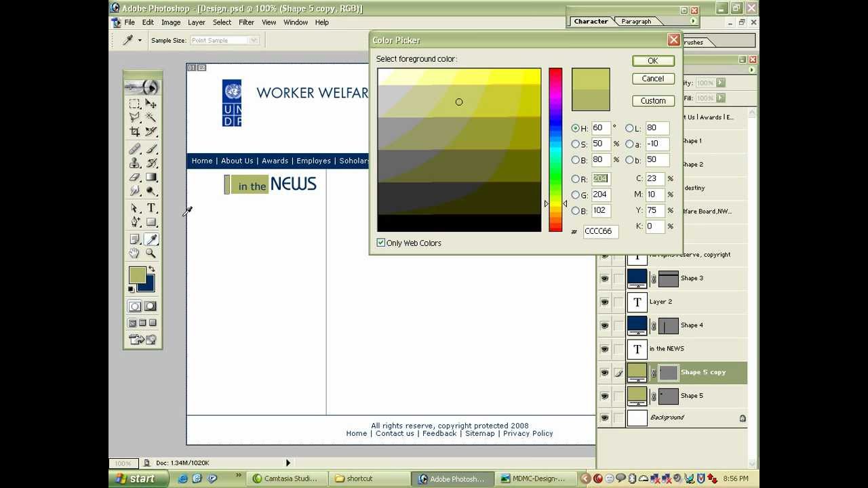Select the Clone Stamp tool
Image resolution: width=868 pixels, height=488 pixels.
coord(134,163)
